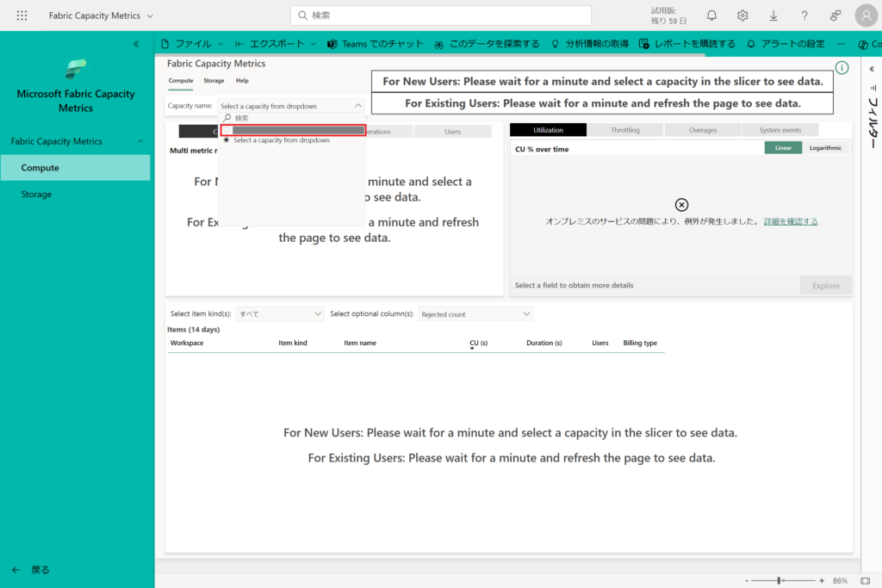Collapse the Capacity name dropdown
Image resolution: width=882 pixels, height=588 pixels.
[357, 106]
